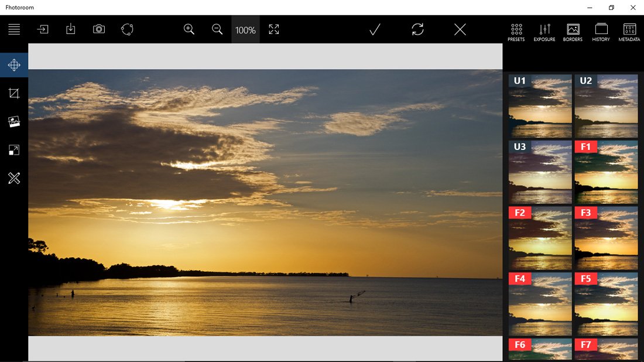Click the circular share icon

(x=127, y=29)
